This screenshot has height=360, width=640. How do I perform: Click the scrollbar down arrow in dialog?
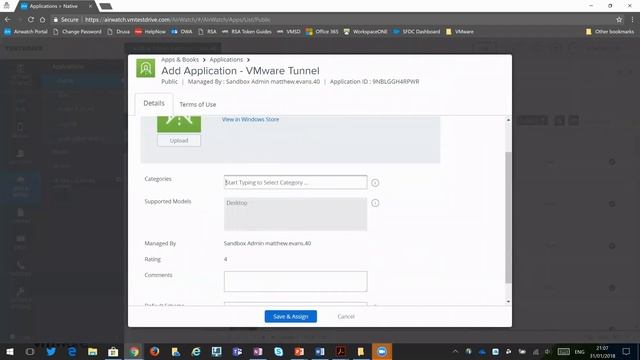click(508, 302)
